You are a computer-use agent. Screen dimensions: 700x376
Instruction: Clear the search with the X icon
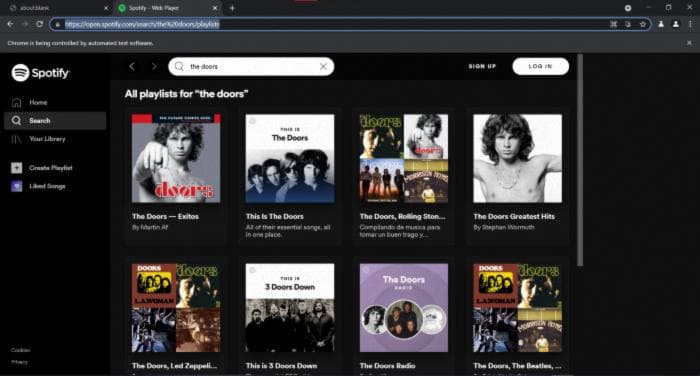click(323, 67)
